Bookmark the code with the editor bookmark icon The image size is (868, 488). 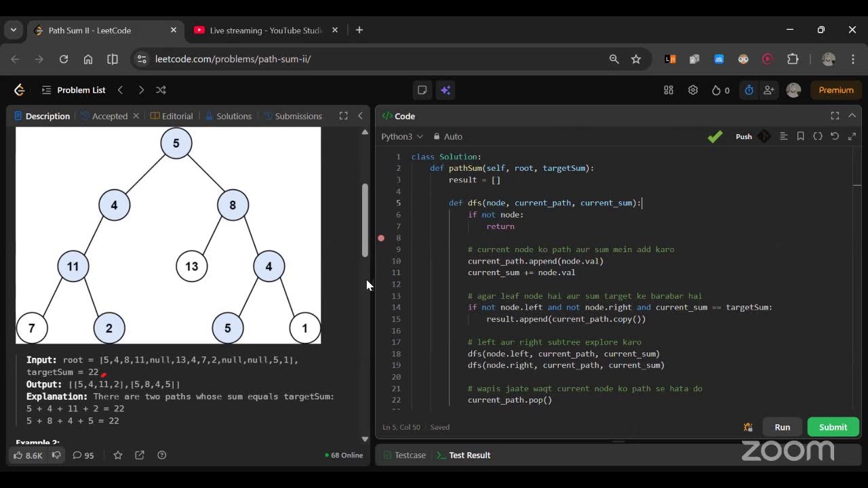coord(801,136)
